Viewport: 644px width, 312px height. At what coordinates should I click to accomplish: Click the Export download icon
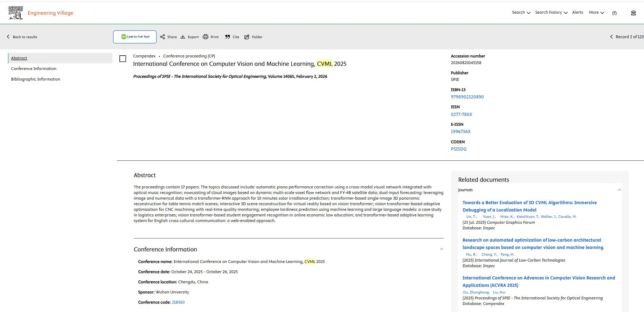(183, 37)
